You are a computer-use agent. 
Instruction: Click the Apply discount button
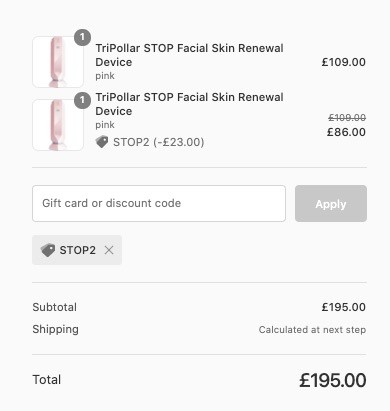331,204
